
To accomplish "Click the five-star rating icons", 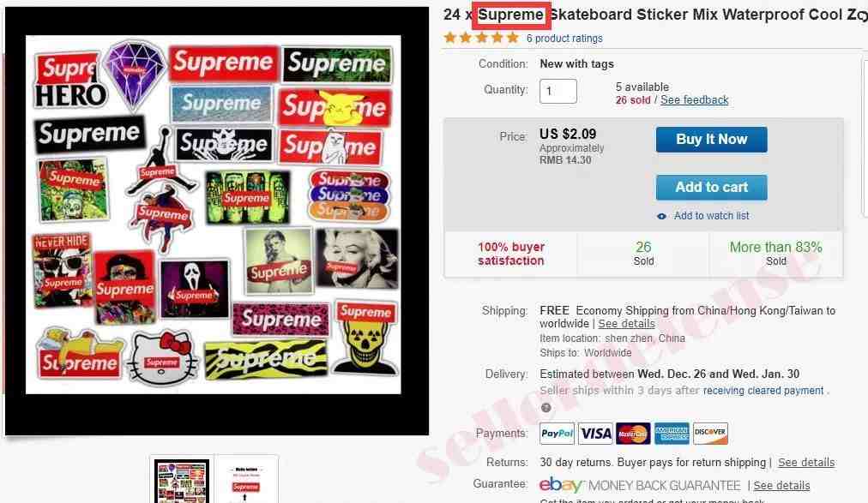I will [481, 38].
